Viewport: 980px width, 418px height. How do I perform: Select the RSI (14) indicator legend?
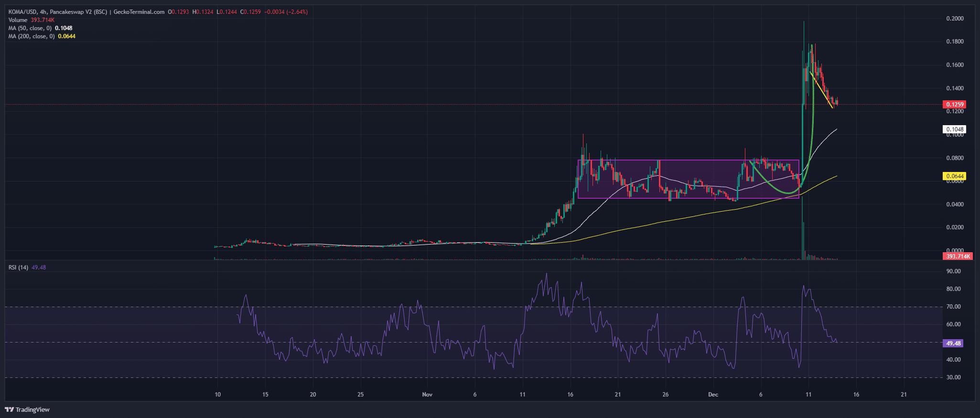tap(27, 268)
